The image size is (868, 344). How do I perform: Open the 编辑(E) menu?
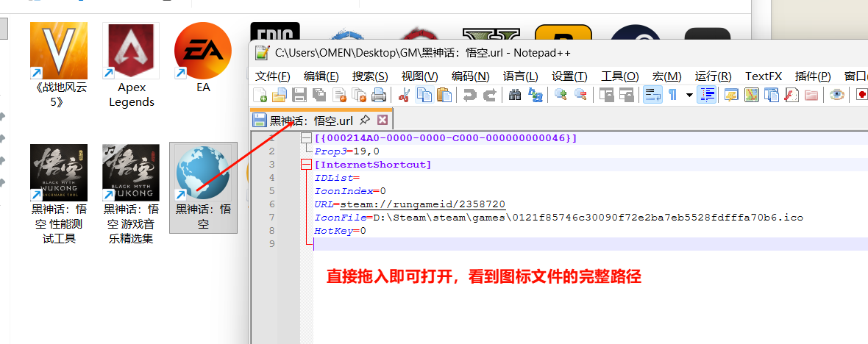coord(321,76)
